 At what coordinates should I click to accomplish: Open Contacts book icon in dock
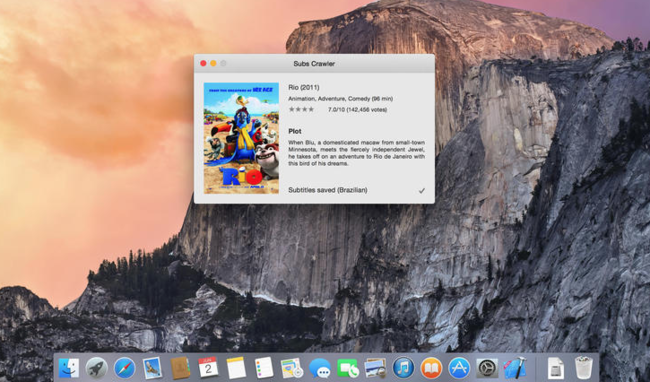pyautogui.click(x=180, y=367)
